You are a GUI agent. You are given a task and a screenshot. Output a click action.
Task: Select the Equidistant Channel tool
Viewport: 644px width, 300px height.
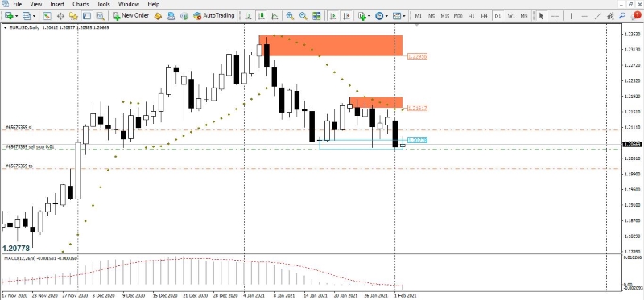610,16
